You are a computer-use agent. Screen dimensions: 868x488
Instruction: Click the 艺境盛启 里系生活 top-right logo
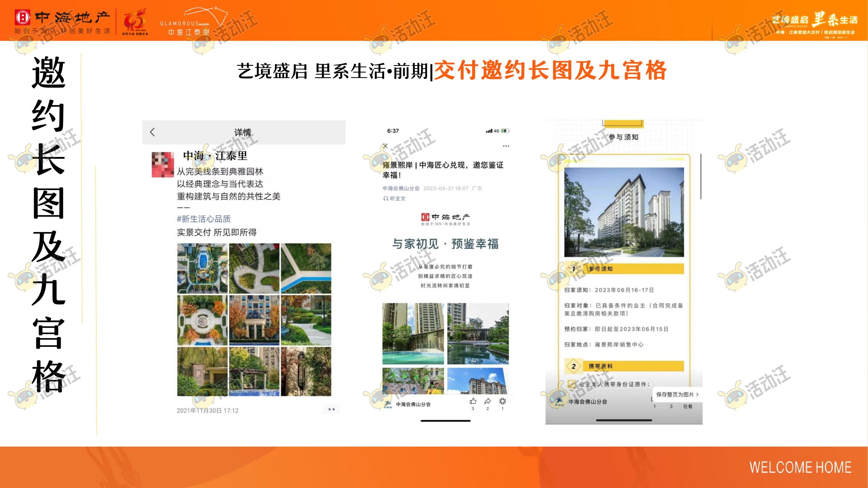coord(815,24)
